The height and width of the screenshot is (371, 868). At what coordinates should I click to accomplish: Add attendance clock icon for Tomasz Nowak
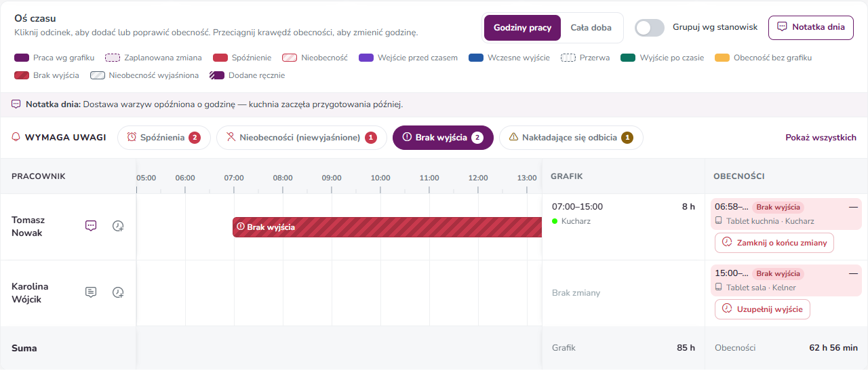(x=118, y=226)
